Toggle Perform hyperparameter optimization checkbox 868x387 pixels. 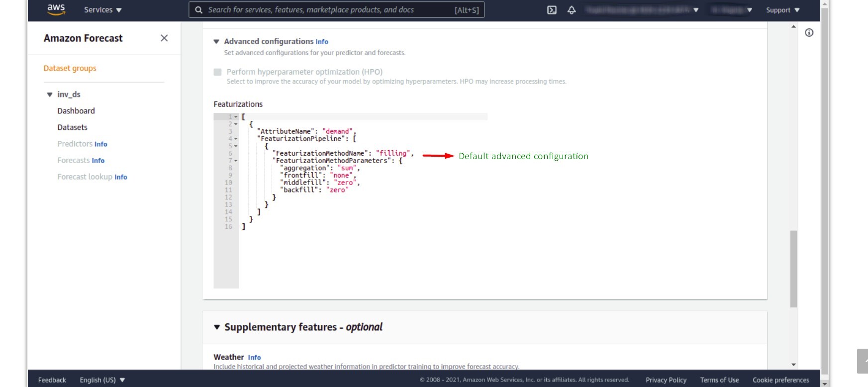pyautogui.click(x=217, y=72)
